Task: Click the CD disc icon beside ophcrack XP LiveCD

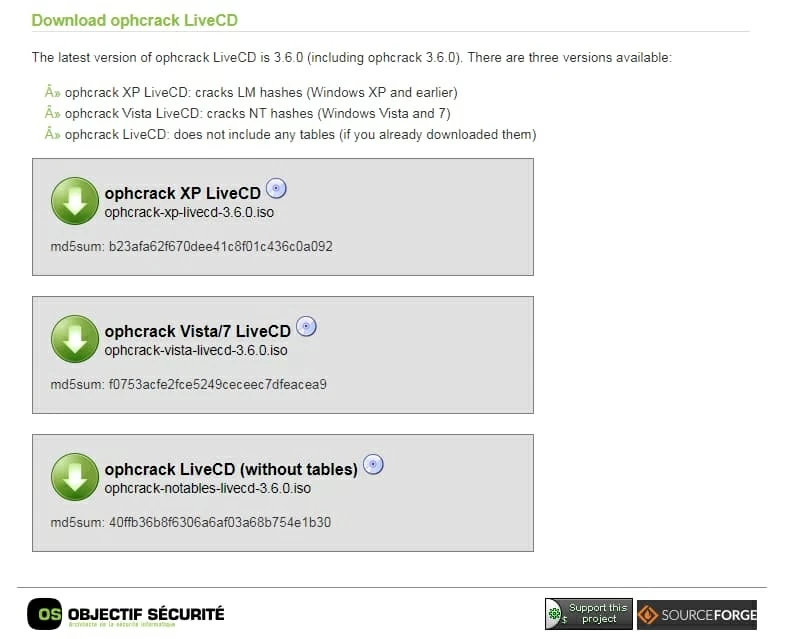Action: (x=276, y=189)
